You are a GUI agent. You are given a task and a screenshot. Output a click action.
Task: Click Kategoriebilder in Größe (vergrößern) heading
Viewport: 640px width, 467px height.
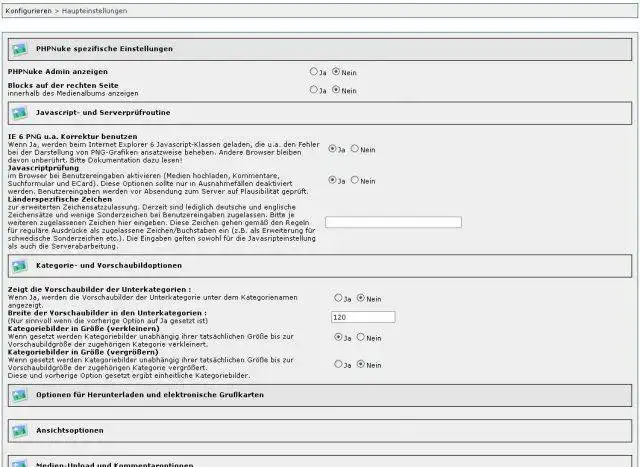[83, 352]
